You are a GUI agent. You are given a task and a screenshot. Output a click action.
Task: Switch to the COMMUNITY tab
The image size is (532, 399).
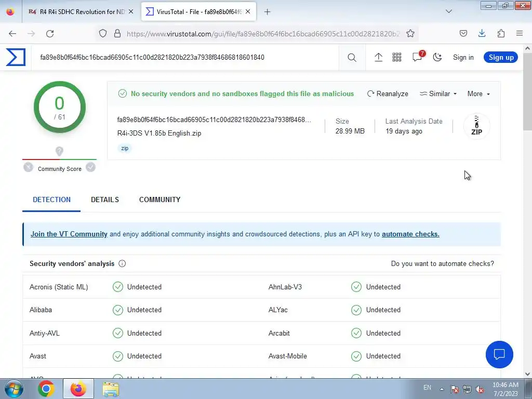160,199
